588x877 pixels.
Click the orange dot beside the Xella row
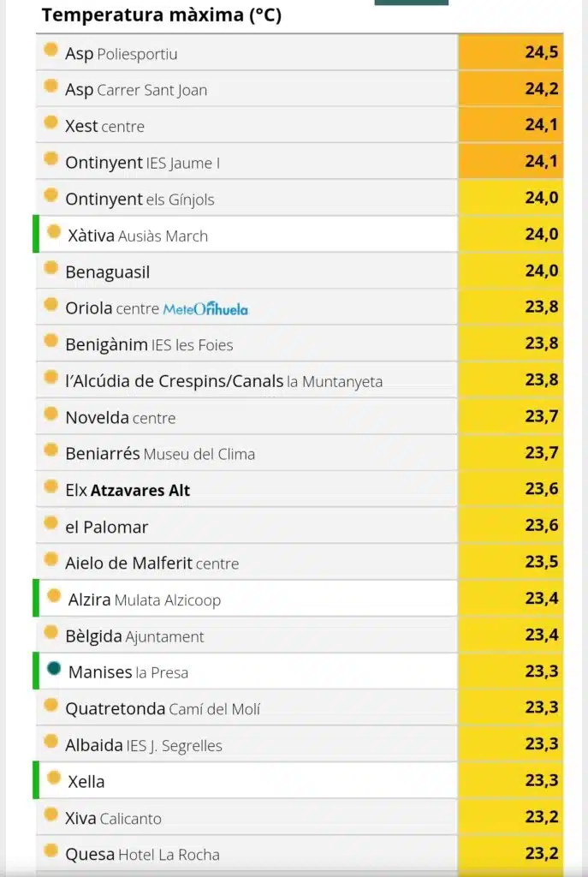click(x=54, y=778)
